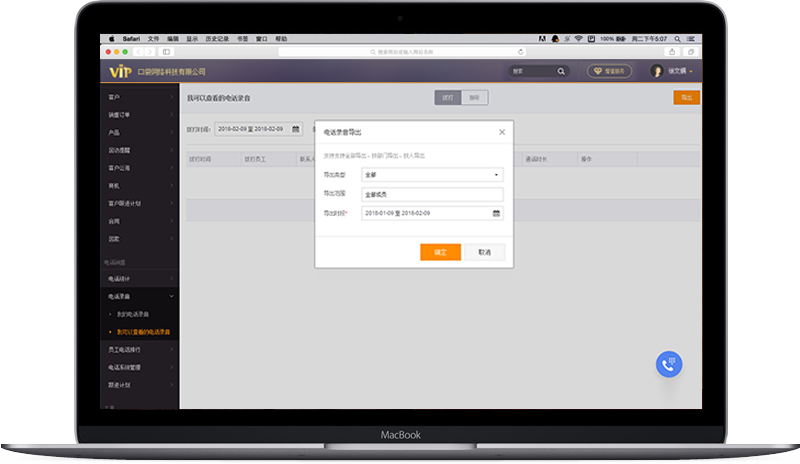The height and width of the screenshot is (464, 800).
Task: Click the magnifier icon in the header search
Action: [x=561, y=71]
